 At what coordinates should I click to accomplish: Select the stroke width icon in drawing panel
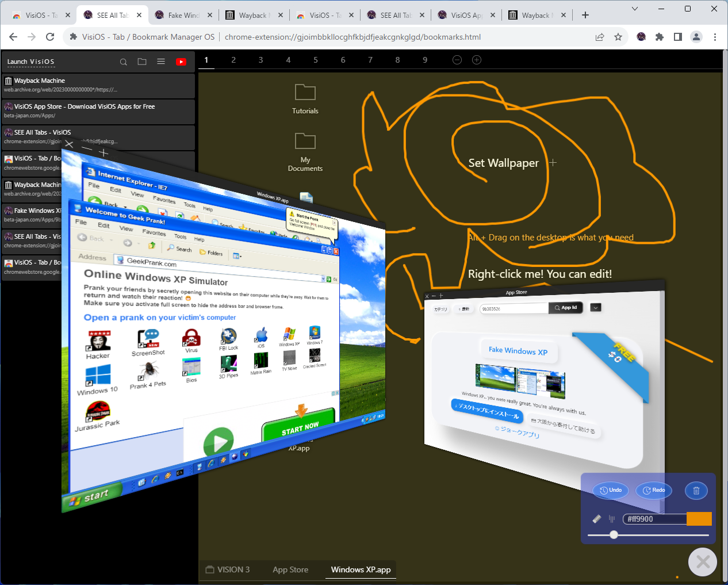[612, 518]
